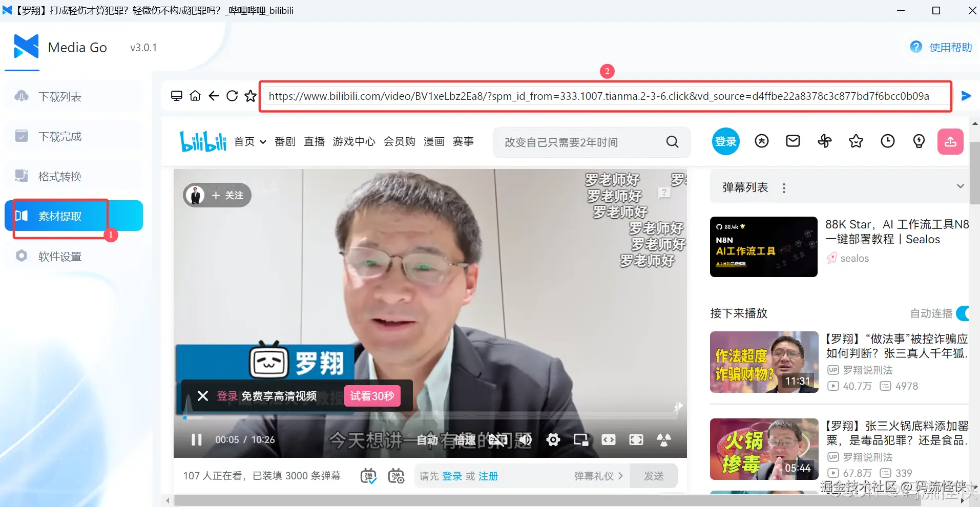The width and height of the screenshot is (980, 507).
Task: Open the 倍速 playback speed menu
Action: coord(464,439)
